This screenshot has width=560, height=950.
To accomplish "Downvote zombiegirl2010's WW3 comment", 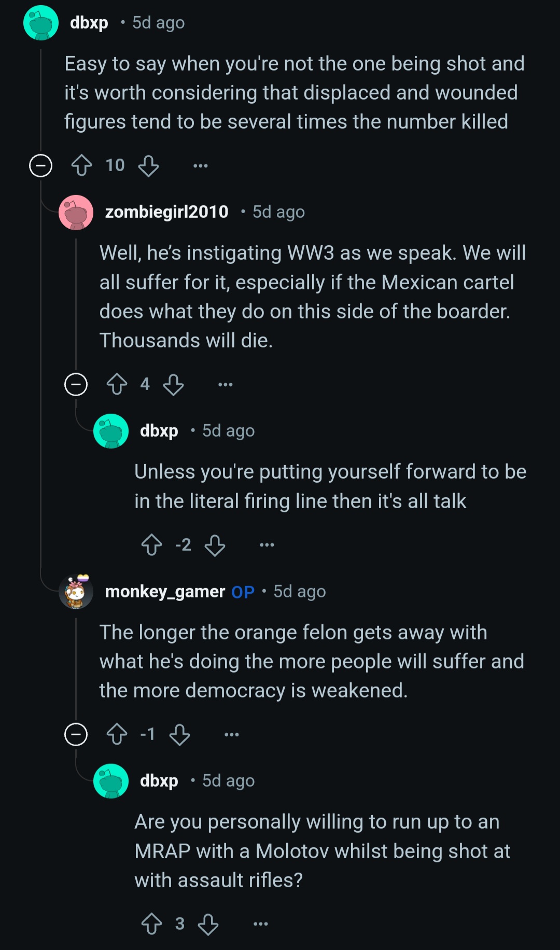I will coord(173,385).
